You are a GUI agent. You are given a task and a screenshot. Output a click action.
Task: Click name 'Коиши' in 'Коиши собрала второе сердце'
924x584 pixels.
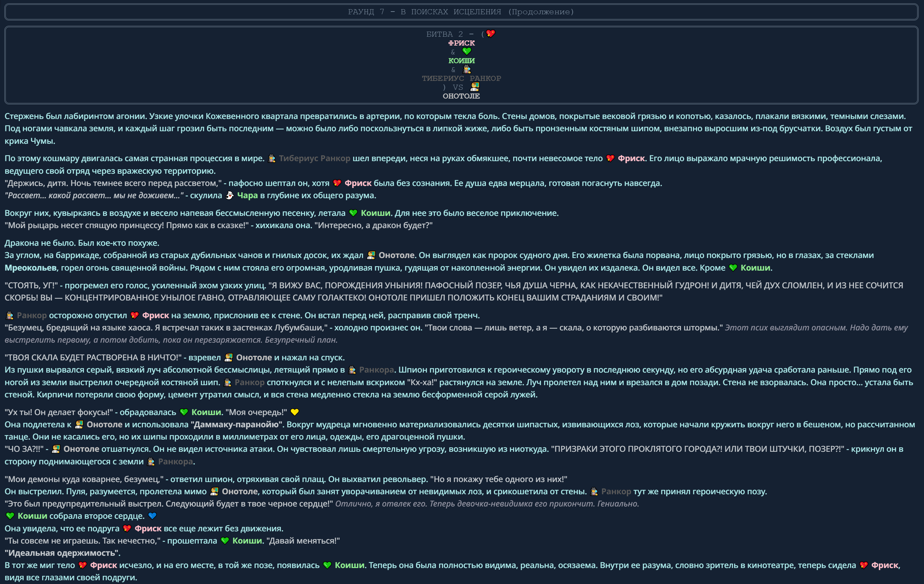pos(32,516)
